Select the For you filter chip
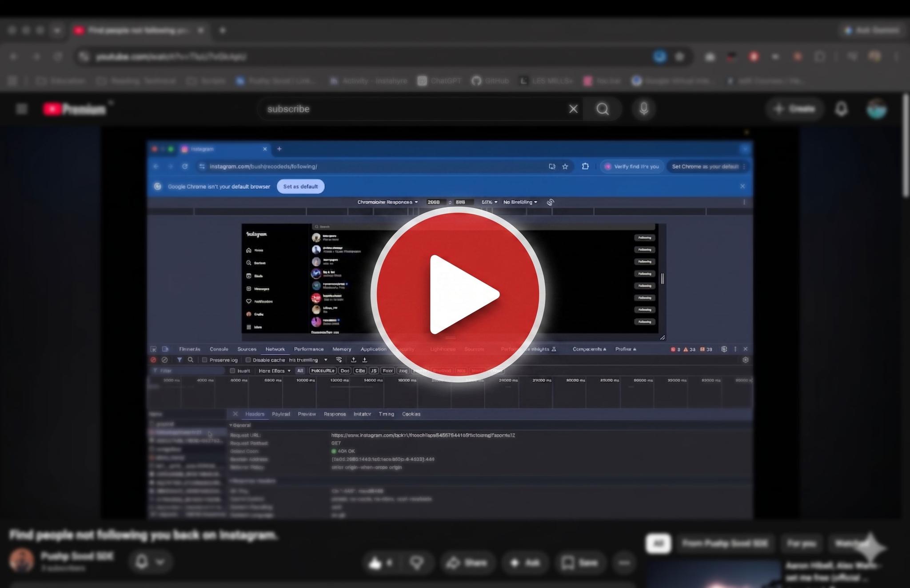The image size is (910, 588). pyautogui.click(x=802, y=543)
